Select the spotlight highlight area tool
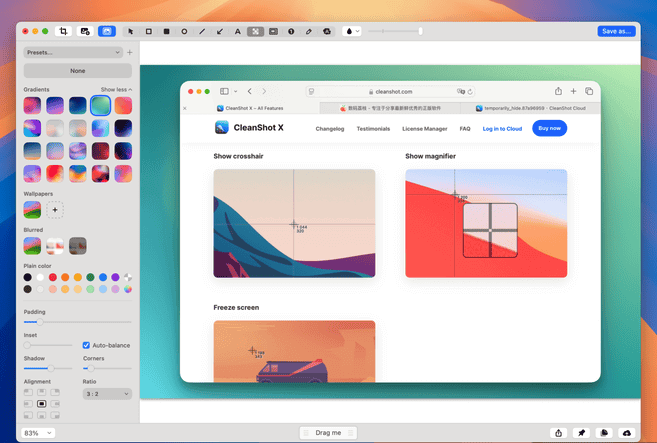Screen dimensions: 657x443 273,31
